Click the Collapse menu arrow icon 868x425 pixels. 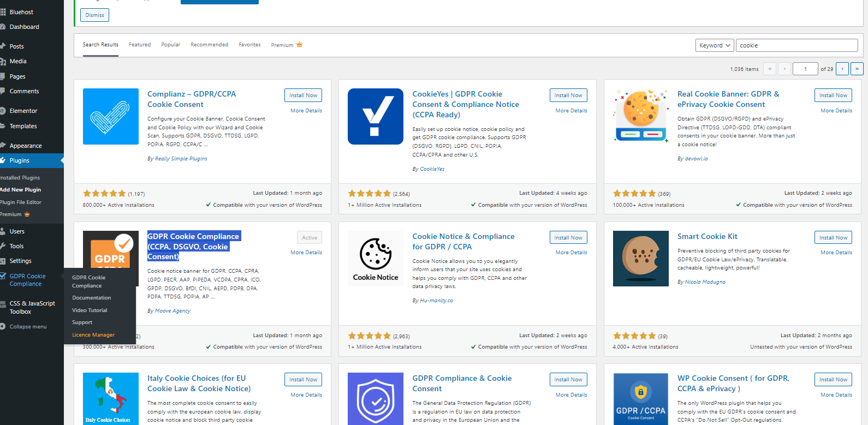3,327
